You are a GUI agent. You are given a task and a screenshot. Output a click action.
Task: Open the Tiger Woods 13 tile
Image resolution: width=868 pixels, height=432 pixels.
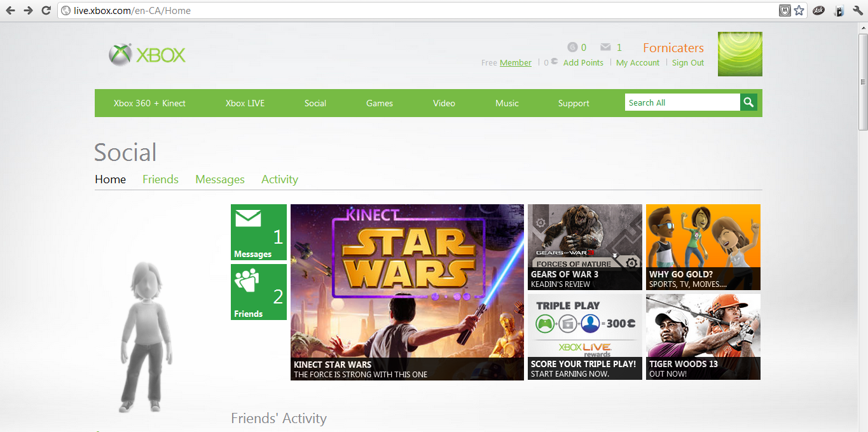[703, 337]
